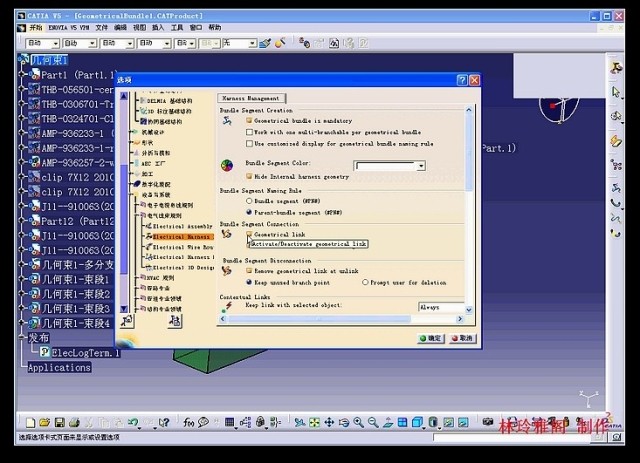Open the Keep link with selected object dropdown
640x463 pixels.
[x=442, y=307]
